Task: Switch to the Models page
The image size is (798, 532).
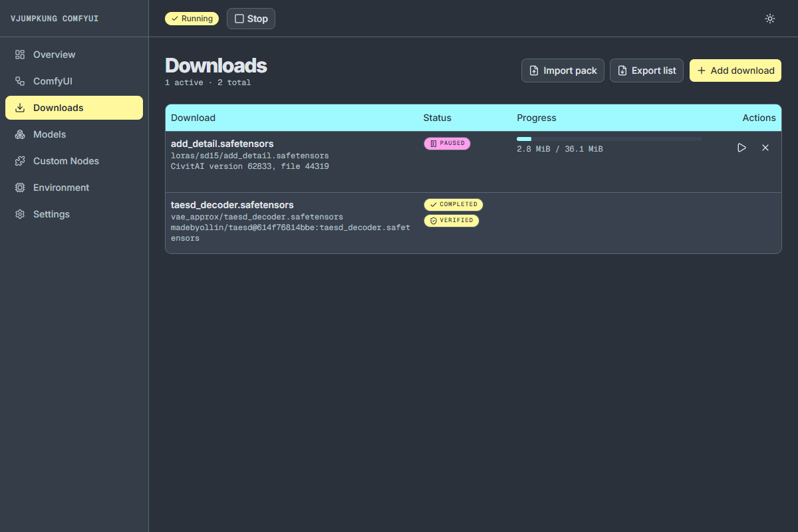Action: coord(74,134)
